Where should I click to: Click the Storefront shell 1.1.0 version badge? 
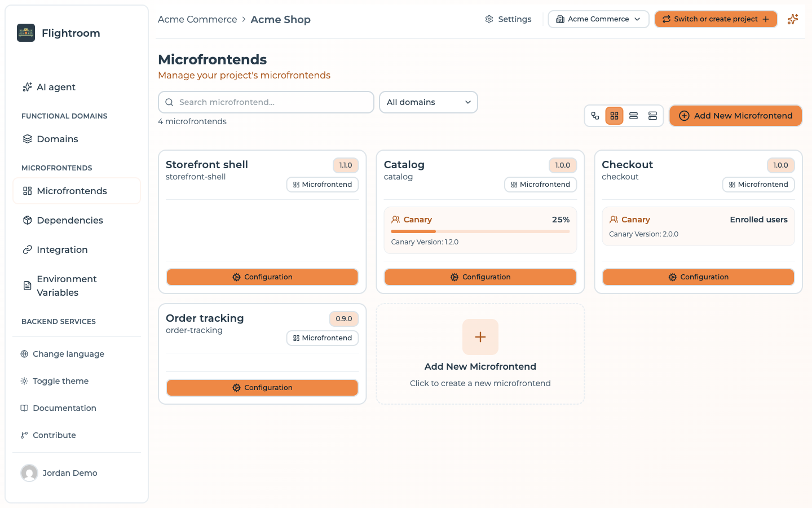[x=346, y=165]
